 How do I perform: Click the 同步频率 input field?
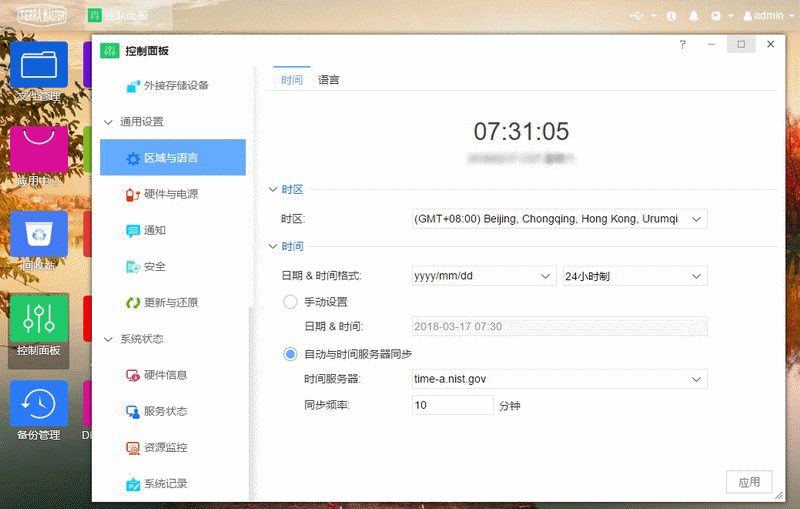(453, 405)
